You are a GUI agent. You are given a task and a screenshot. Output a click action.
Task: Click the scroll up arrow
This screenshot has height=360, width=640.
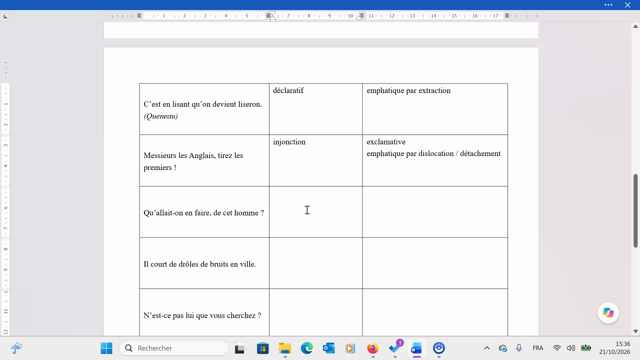pyautogui.click(x=636, y=26)
